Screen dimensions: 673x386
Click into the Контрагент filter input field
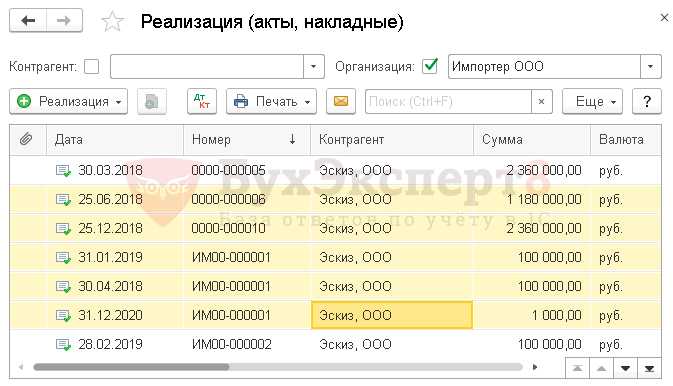(207, 67)
